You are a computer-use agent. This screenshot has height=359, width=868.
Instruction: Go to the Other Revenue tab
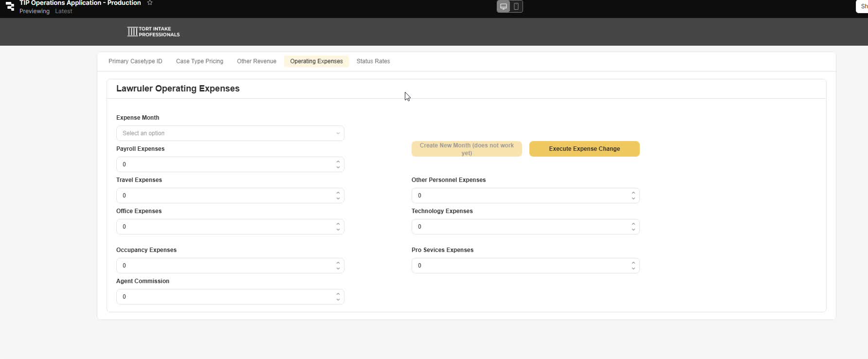pos(256,61)
